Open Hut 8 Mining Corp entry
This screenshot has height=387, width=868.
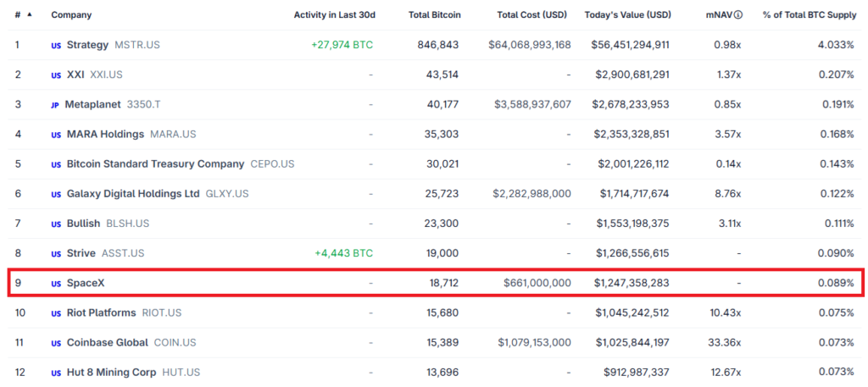pos(111,373)
